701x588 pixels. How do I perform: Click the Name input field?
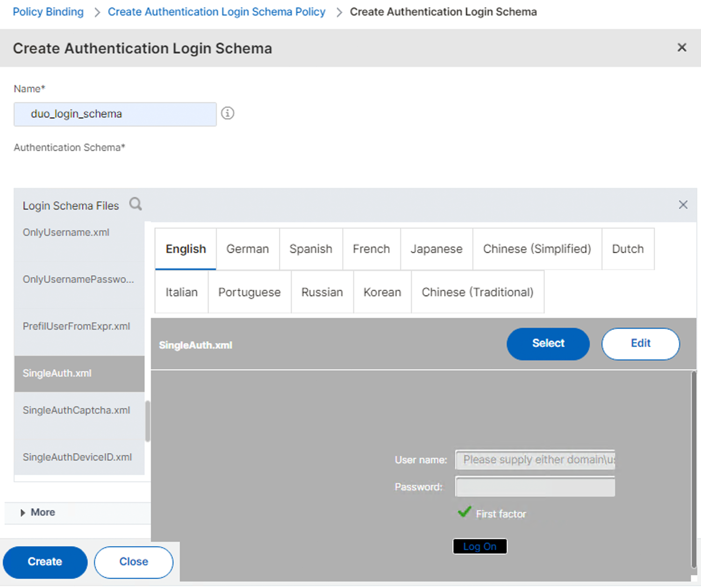(115, 114)
